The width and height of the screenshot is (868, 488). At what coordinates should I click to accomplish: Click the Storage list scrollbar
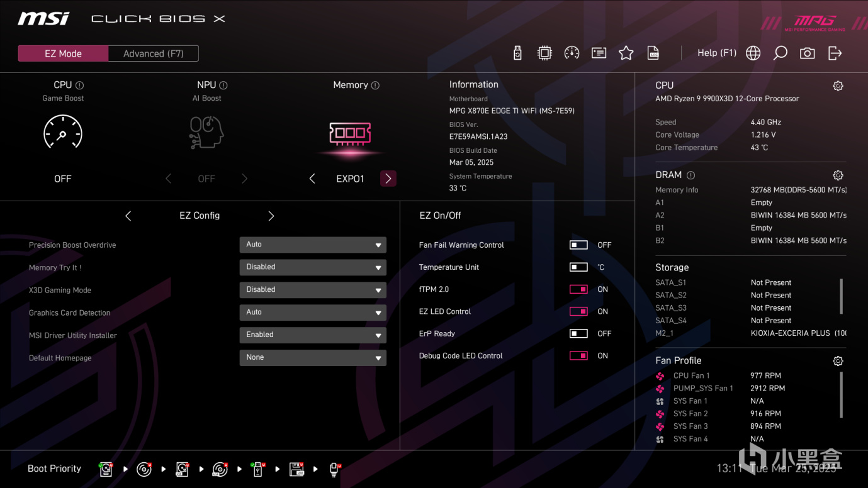pos(841,296)
